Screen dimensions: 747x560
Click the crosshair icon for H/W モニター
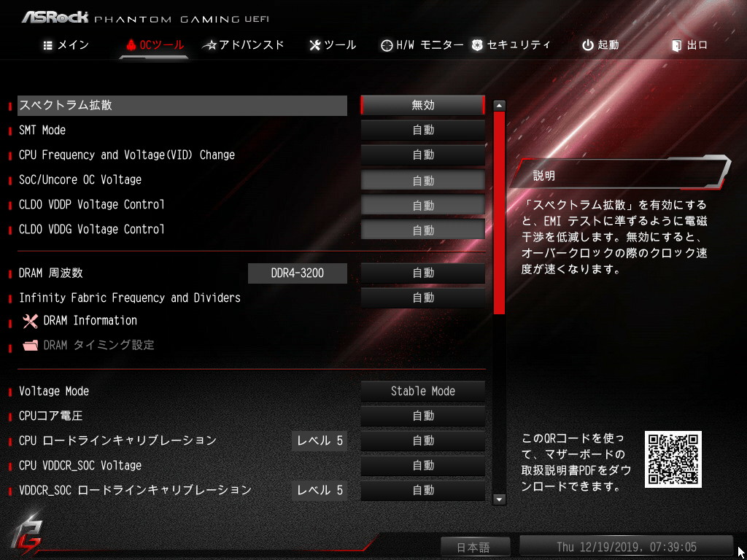point(387,46)
